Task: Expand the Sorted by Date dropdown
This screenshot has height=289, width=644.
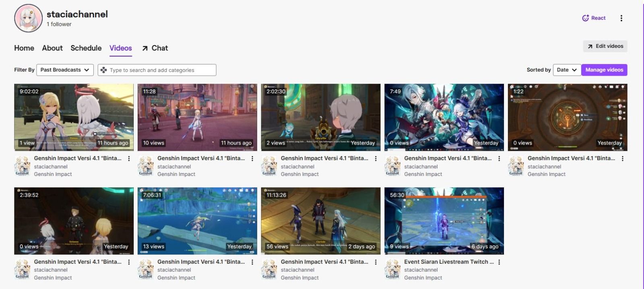Action: 567,70
